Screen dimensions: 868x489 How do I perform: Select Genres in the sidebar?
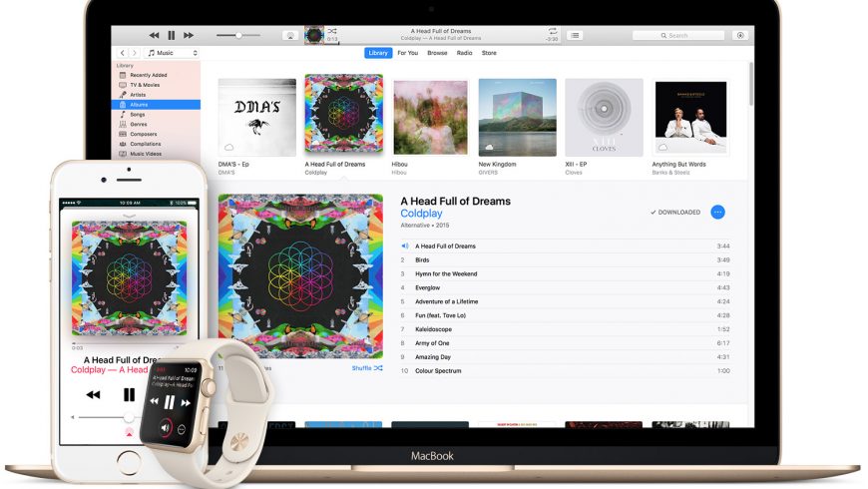tap(156, 124)
